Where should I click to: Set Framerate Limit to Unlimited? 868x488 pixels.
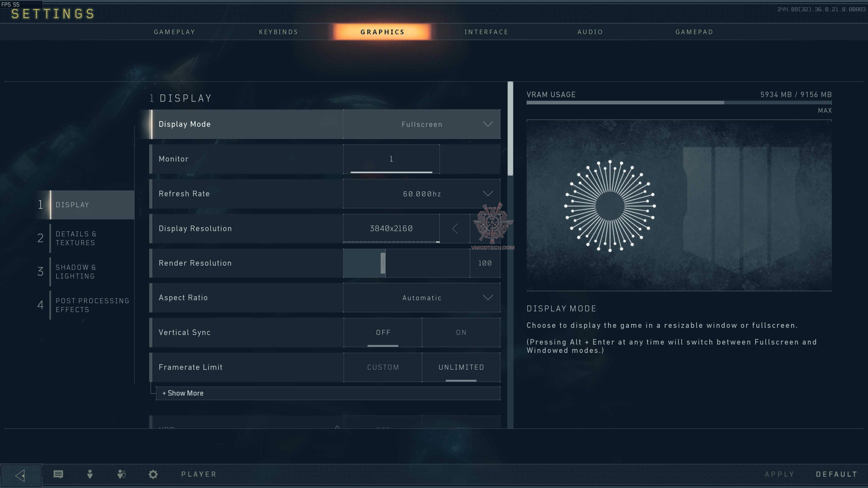point(461,367)
